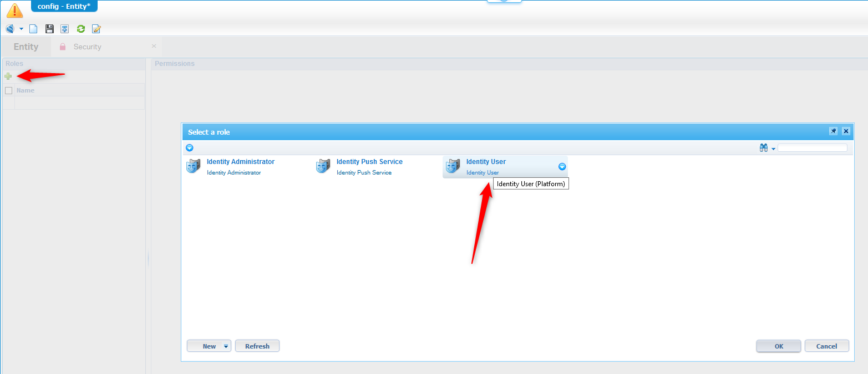The width and height of the screenshot is (868, 374).
Task: Open the Security tab
Action: pos(87,47)
